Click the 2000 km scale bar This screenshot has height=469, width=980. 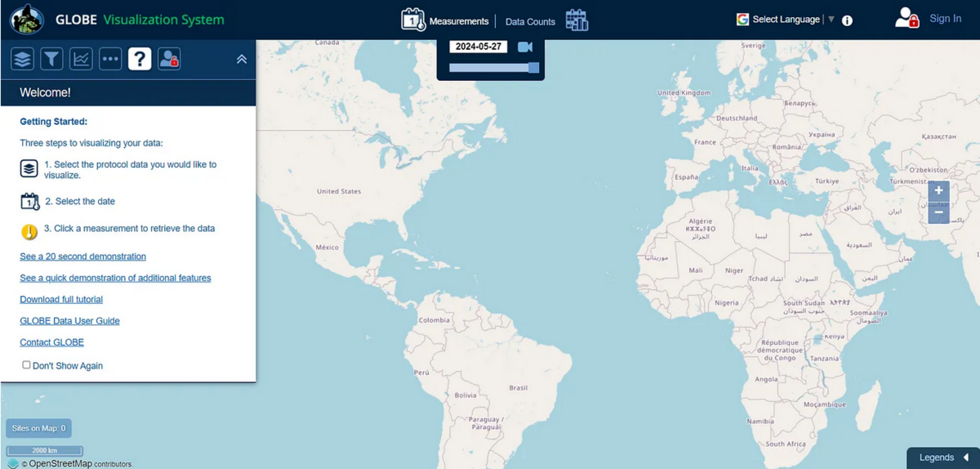(x=45, y=450)
